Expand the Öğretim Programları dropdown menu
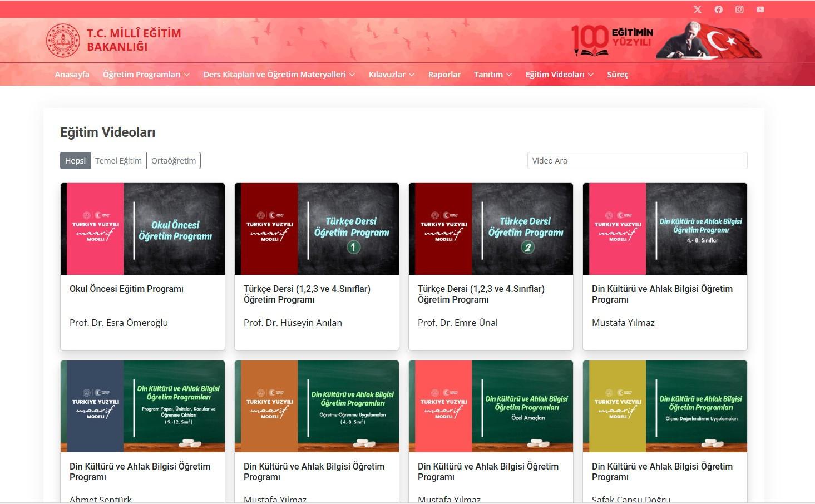 (x=146, y=75)
